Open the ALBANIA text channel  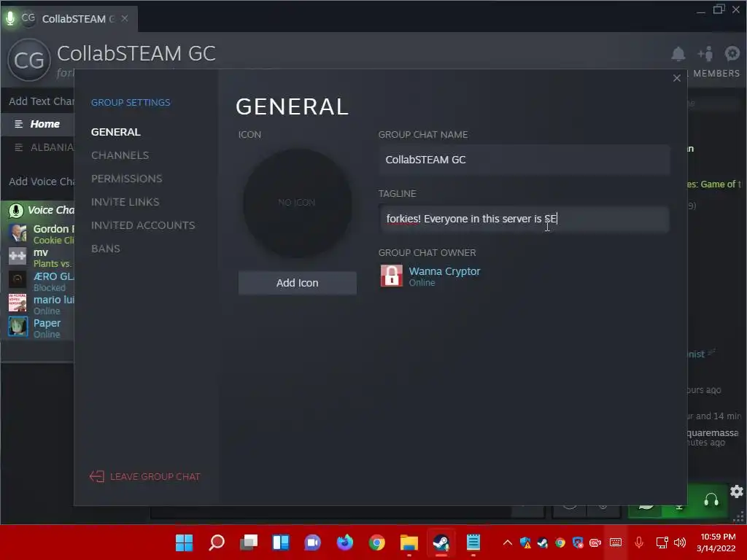tap(38, 147)
